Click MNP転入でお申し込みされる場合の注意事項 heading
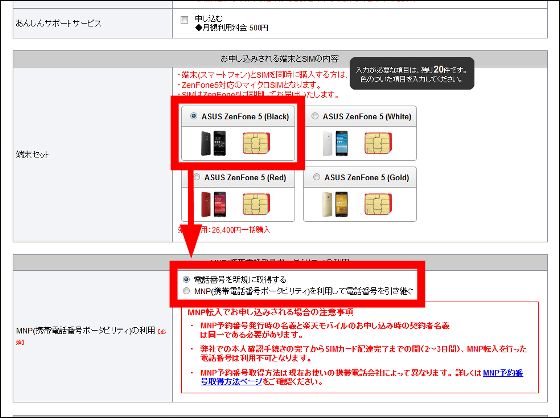The image size is (560, 418). [270, 312]
